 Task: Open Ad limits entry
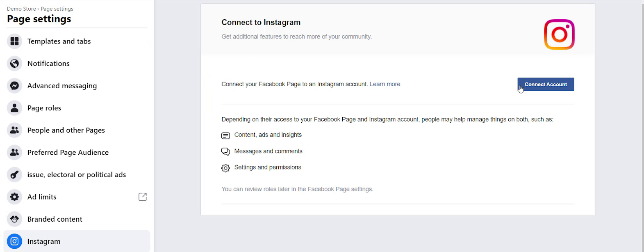coord(77,197)
